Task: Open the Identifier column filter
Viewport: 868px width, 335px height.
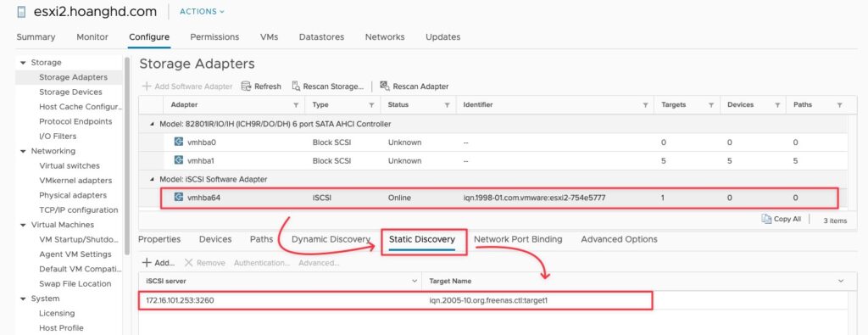Action: click(645, 105)
